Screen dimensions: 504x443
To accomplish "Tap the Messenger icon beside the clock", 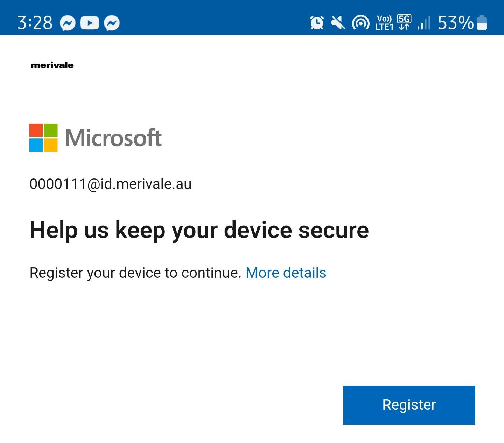I will [68, 23].
